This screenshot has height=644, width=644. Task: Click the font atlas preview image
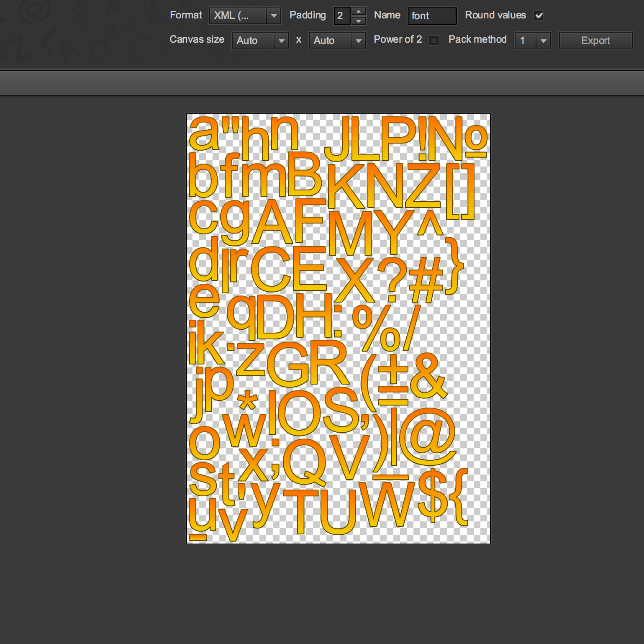(x=338, y=329)
